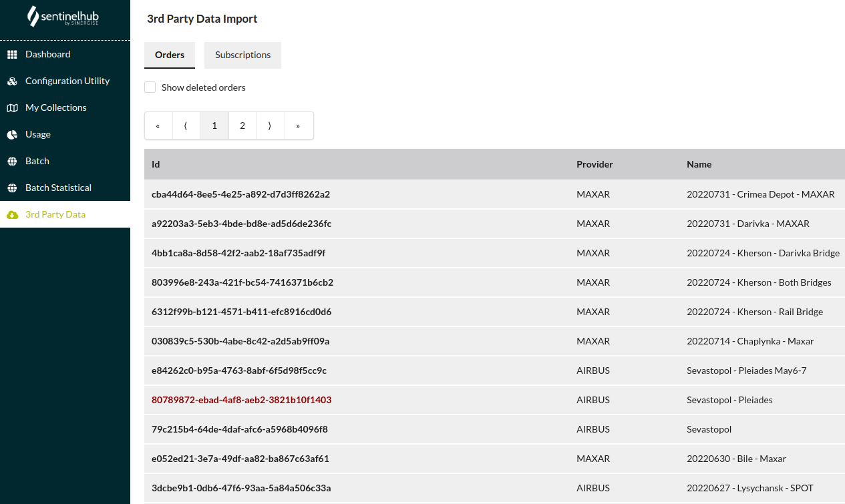This screenshot has height=504, width=845.
Task: Open order e052ed21-3e7a-49df-aa82-ba867c63af61
Action: click(240, 459)
